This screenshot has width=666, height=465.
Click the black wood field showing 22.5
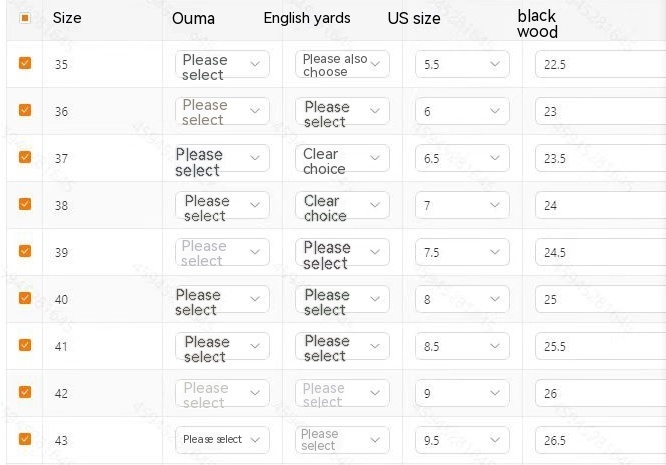(600, 64)
